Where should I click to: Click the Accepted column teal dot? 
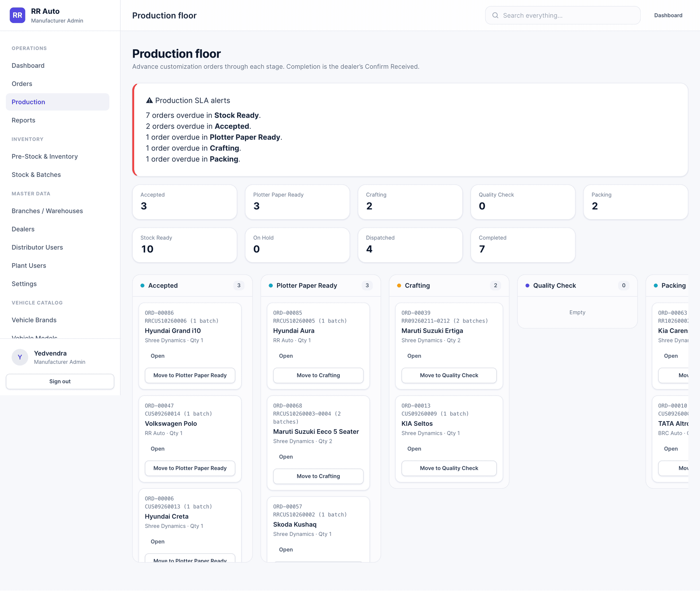pyautogui.click(x=143, y=285)
